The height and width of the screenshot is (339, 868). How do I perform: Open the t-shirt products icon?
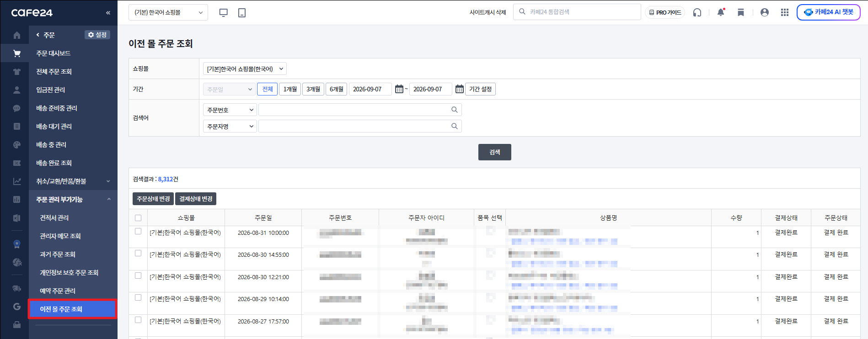(17, 72)
